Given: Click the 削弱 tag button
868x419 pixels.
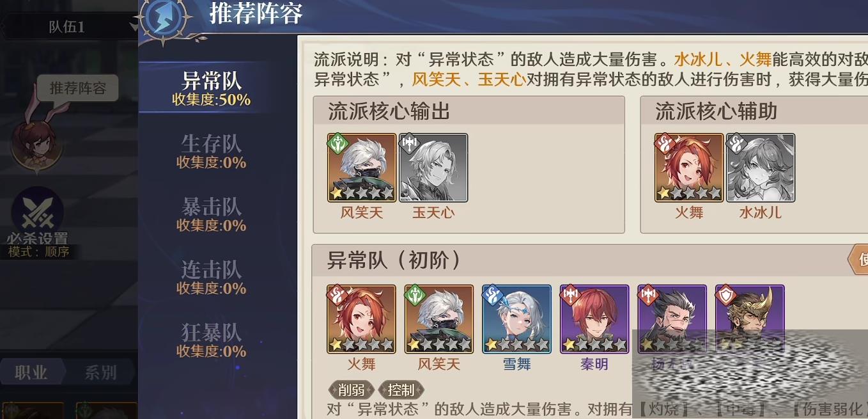Looking at the screenshot, I should 352,390.
